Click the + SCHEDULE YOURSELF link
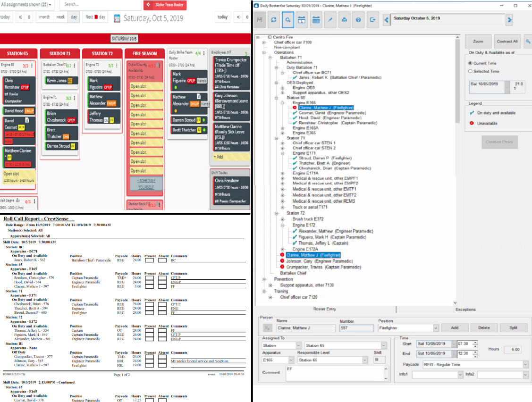Viewport: 532px width, 402px height. coord(146,184)
